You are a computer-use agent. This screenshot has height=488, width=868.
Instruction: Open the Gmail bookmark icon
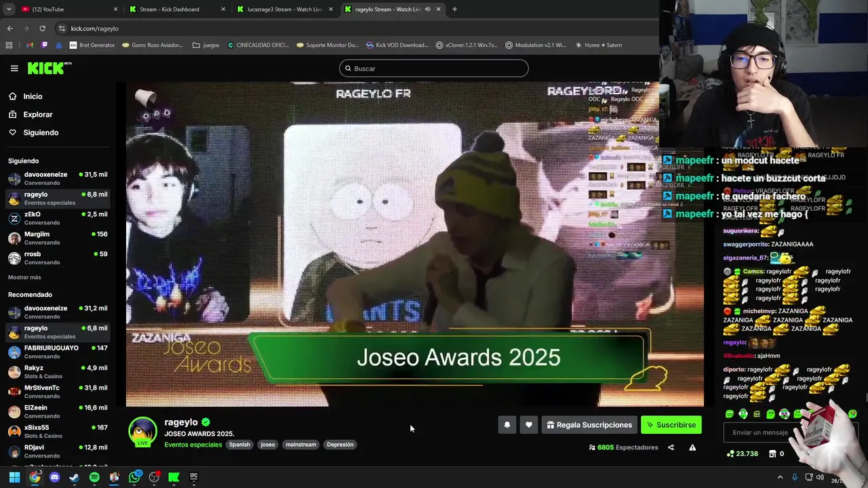29,45
